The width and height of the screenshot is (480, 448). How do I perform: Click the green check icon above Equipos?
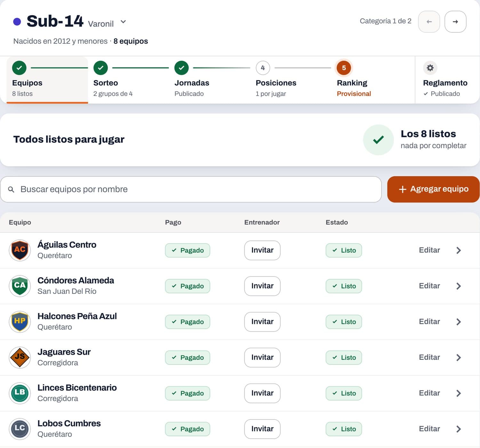click(19, 68)
